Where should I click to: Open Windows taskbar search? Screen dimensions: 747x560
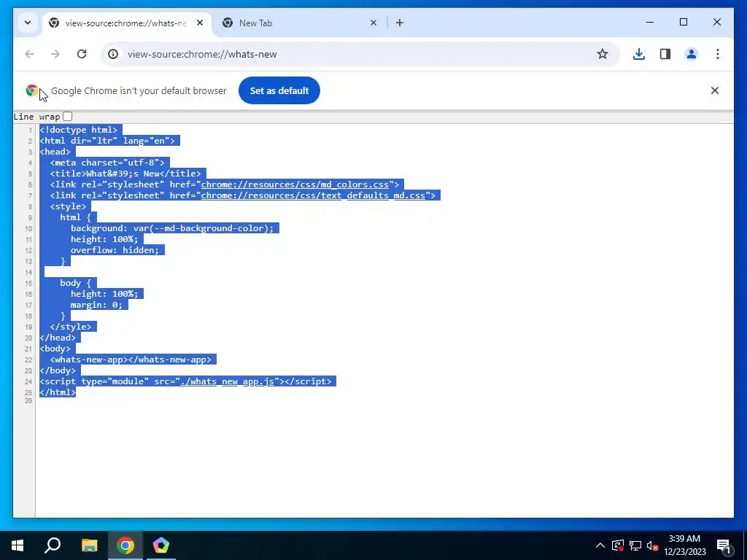[53, 545]
